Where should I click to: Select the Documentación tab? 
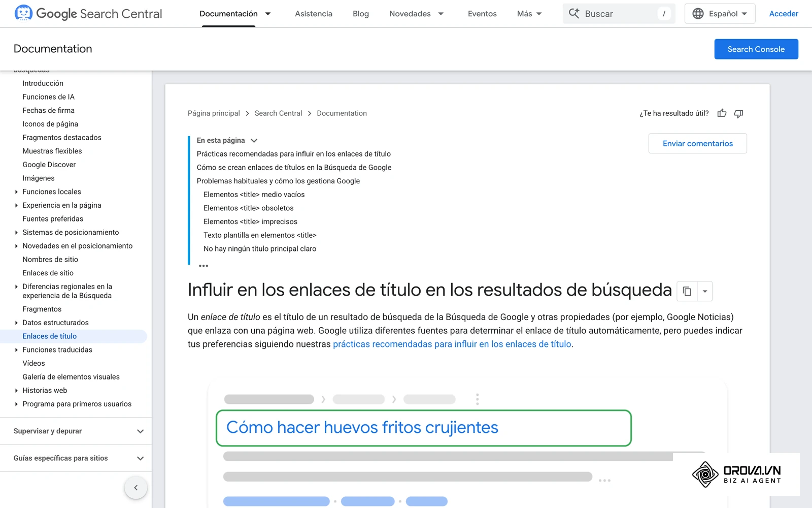tap(228, 14)
